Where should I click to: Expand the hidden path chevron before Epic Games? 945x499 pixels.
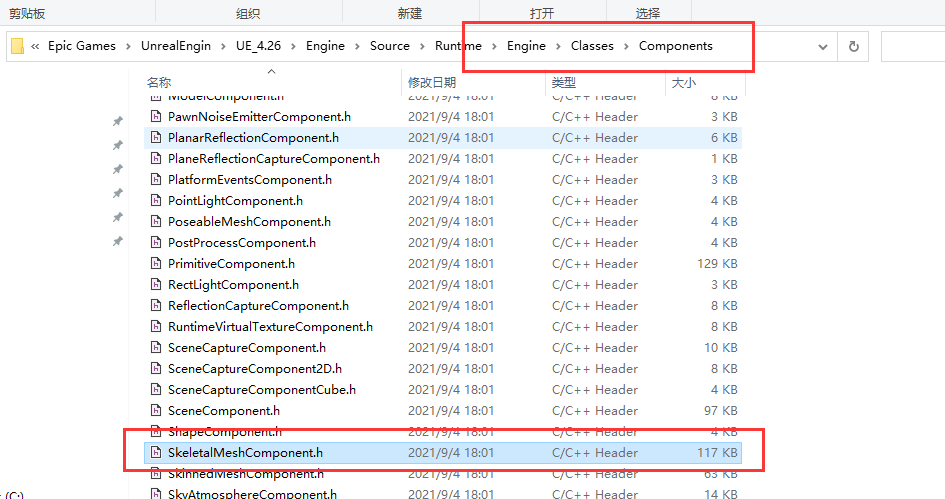point(36,46)
